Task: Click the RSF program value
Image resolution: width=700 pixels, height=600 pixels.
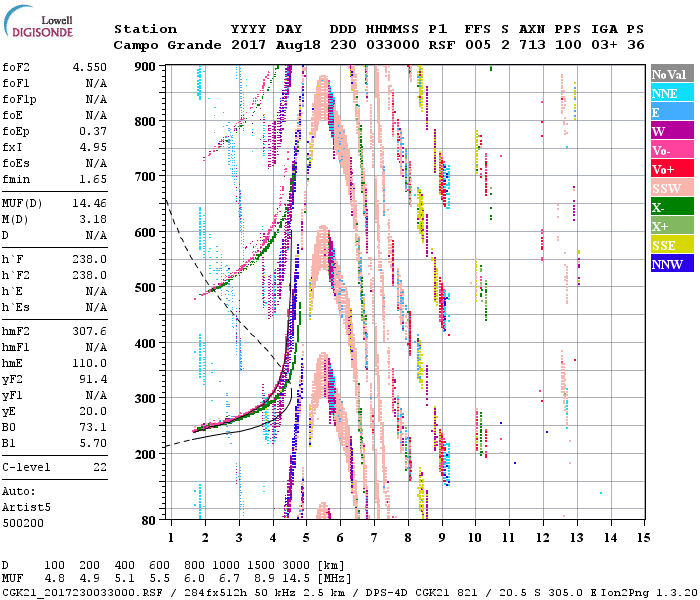Action: (442, 45)
